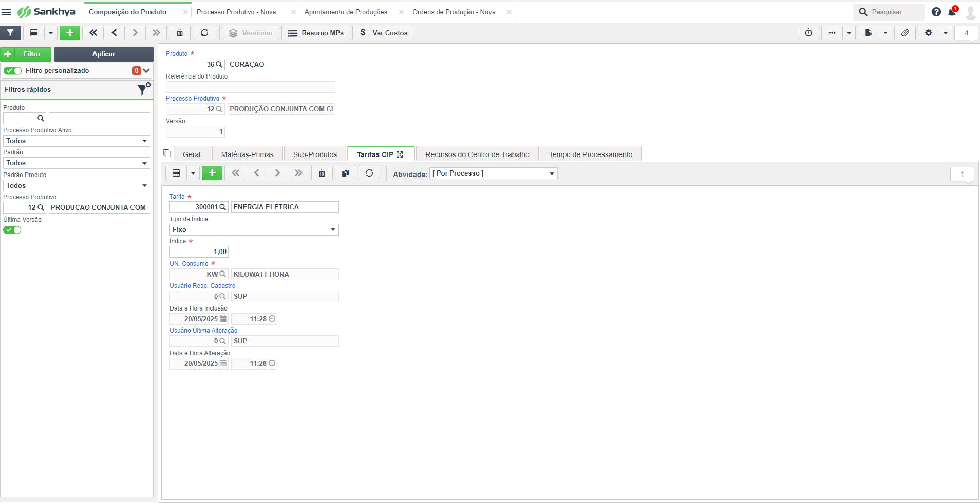Switch main toolbar to grid view
Screen dimensions: 980x503
point(34,33)
